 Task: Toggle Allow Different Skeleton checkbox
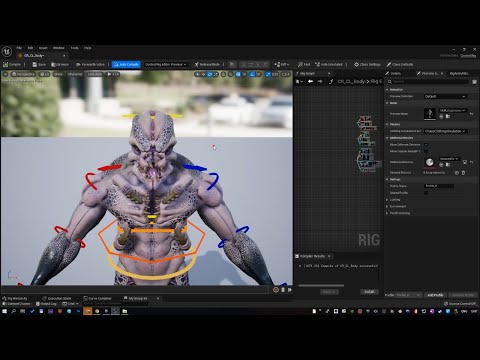point(426,145)
